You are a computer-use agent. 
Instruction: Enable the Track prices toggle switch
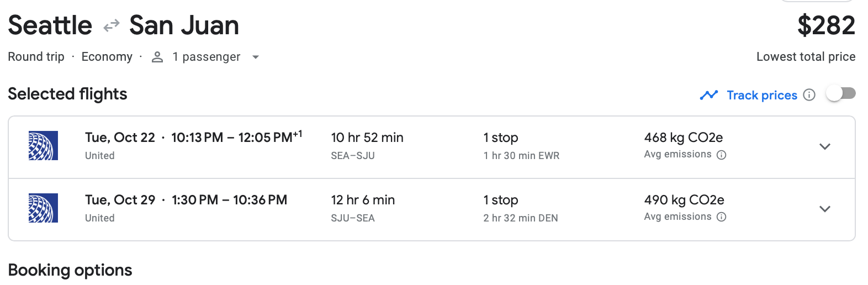pos(840,94)
